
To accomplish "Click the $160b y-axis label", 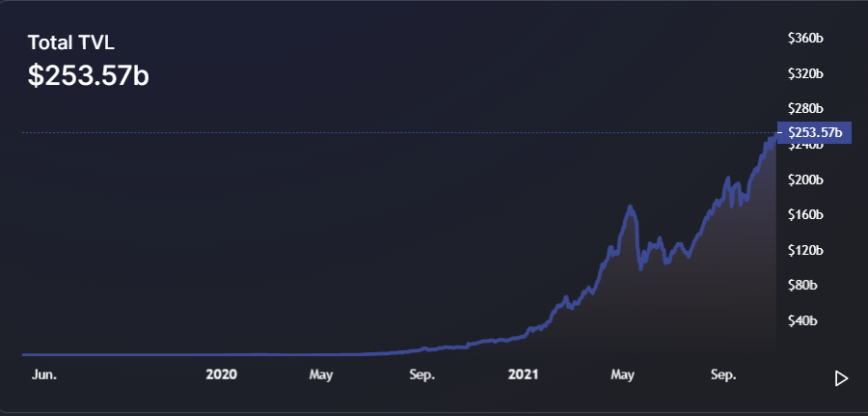I will click(x=804, y=214).
